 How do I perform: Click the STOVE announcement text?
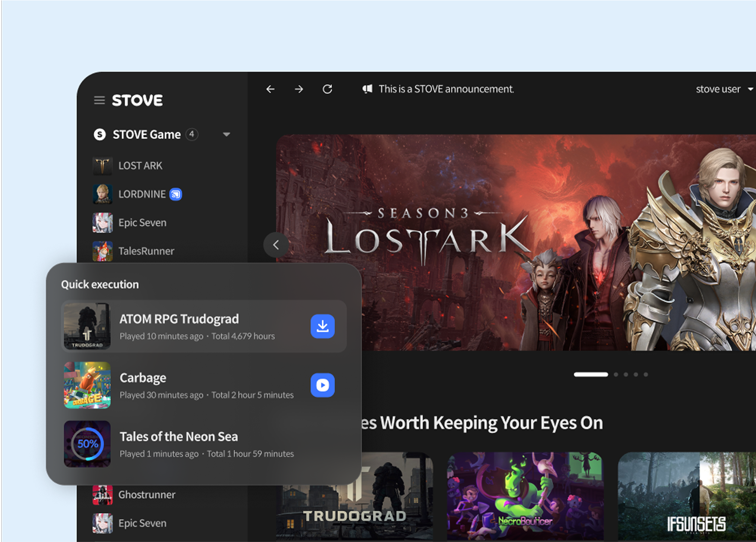(x=446, y=89)
